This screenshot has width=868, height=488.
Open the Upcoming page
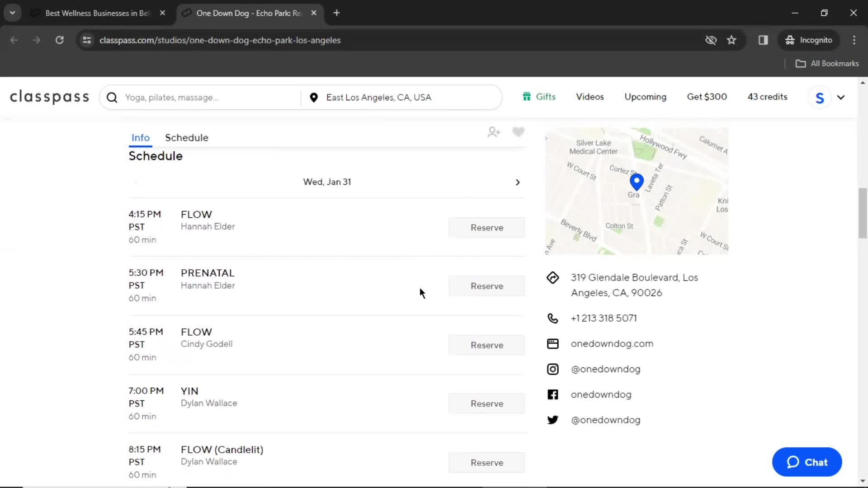(x=646, y=97)
